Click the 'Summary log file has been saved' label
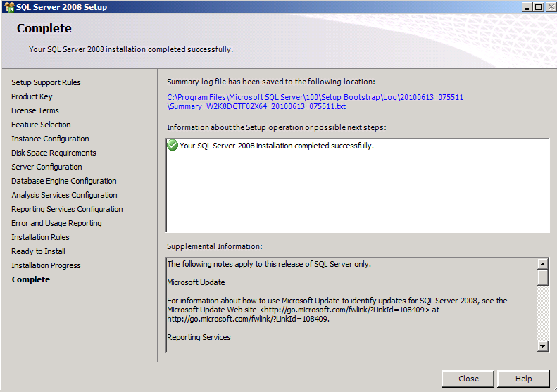 point(271,82)
